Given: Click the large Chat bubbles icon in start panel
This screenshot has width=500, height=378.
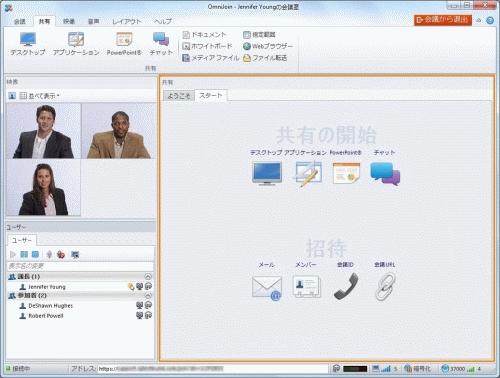Looking at the screenshot, I should coord(385,173).
